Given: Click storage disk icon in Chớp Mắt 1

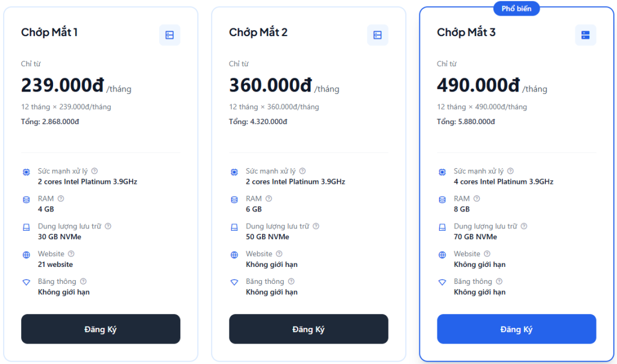Looking at the screenshot, I should click(27, 228).
